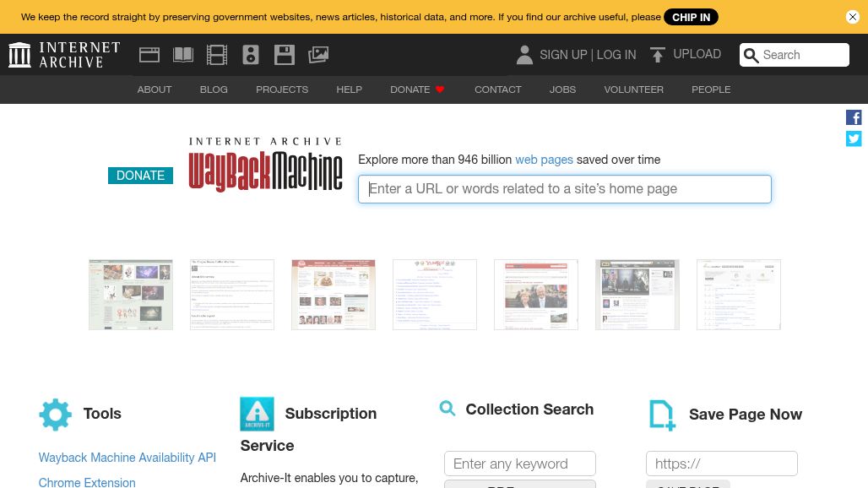Click the magnifier icon in the search box
868x488 pixels.
pyautogui.click(x=751, y=56)
